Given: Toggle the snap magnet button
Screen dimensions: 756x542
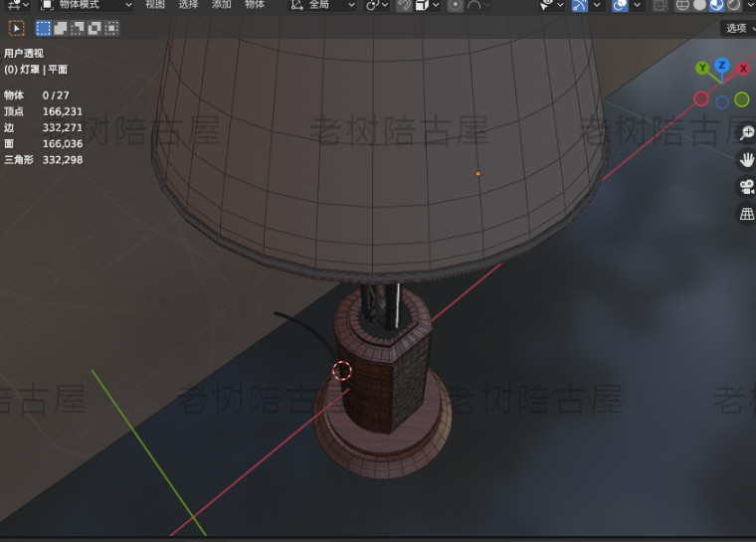Looking at the screenshot, I should [x=404, y=5].
